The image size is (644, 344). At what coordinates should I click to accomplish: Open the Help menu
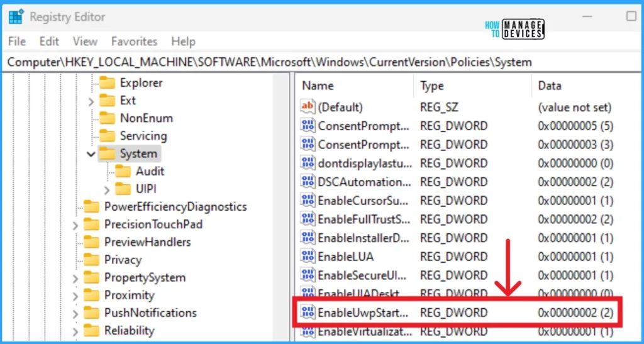click(183, 42)
